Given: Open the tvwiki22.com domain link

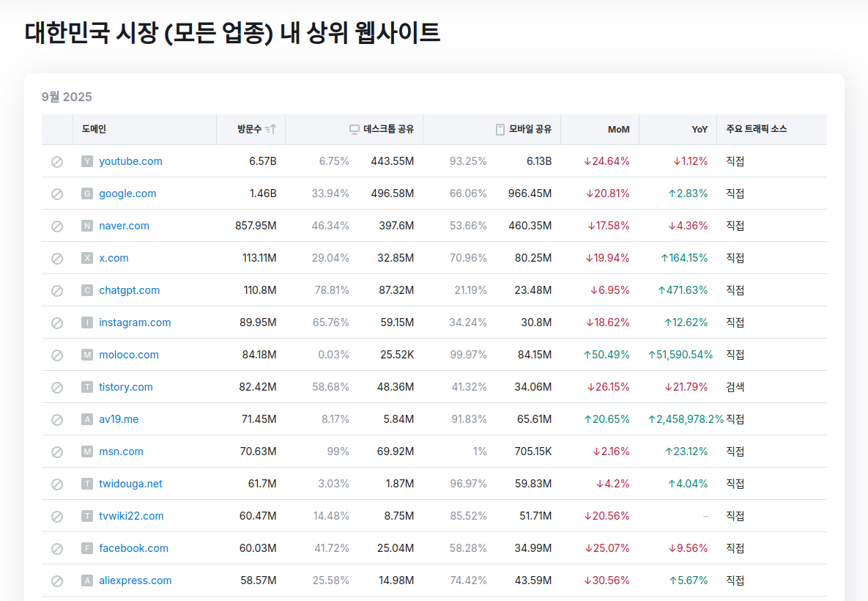Looking at the screenshot, I should [131, 516].
